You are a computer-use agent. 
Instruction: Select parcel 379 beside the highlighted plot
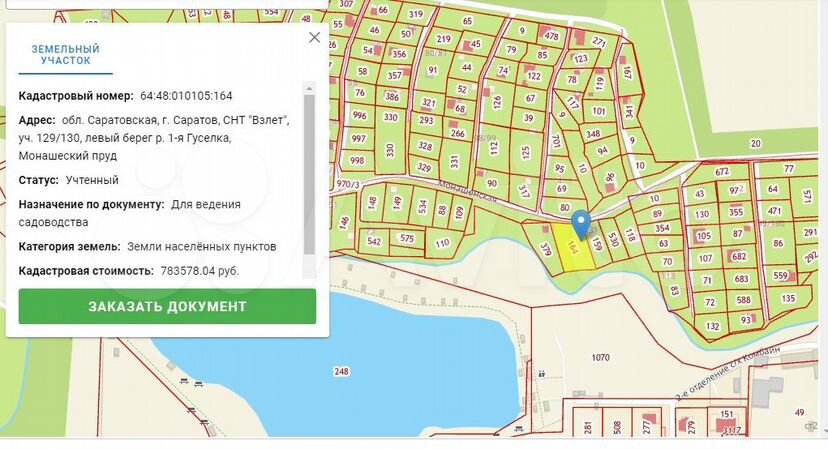pos(546,250)
